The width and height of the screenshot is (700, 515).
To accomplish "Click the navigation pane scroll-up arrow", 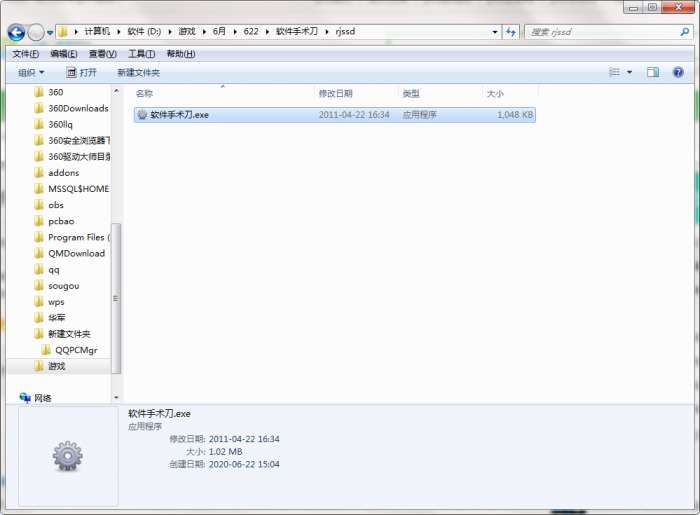I will tap(116, 91).
